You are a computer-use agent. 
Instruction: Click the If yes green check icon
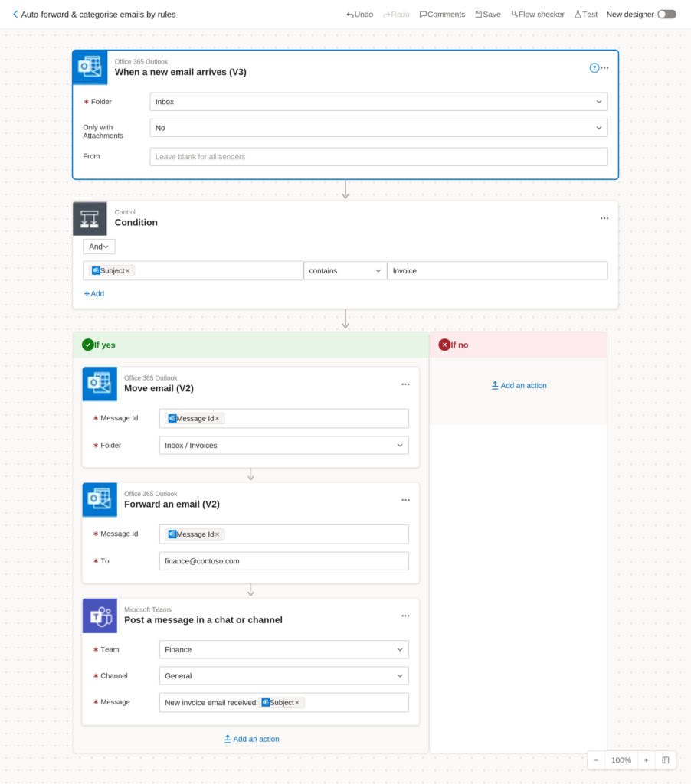pos(88,345)
